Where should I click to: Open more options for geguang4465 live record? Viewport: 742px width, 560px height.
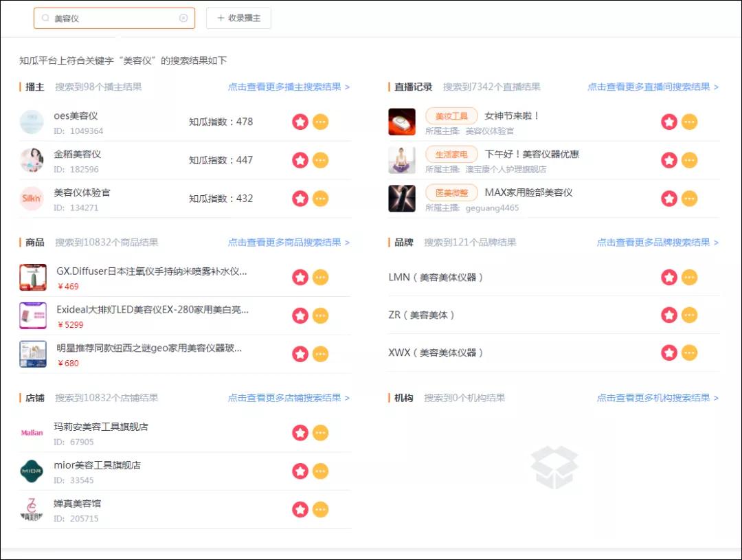coord(689,198)
